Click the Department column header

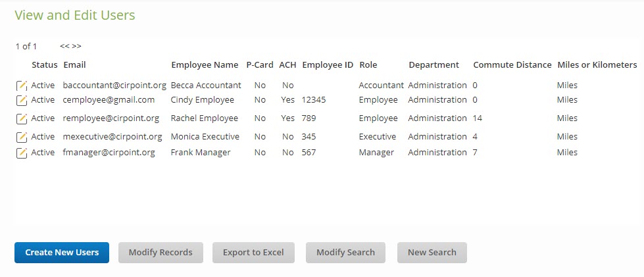coord(433,65)
